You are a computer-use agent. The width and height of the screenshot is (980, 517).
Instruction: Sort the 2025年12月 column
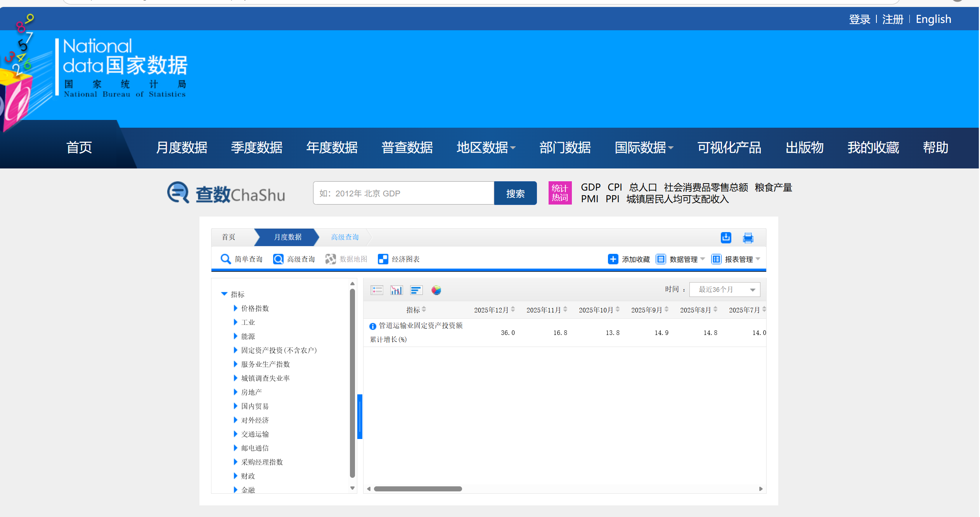tap(513, 309)
